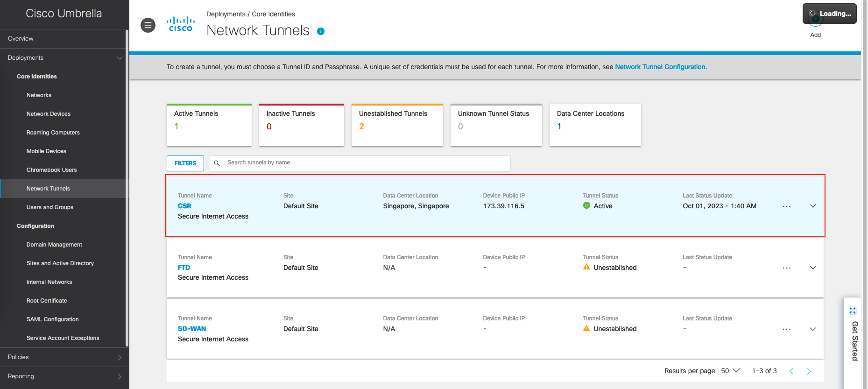Expand the Policies sidebar menu

120,357
